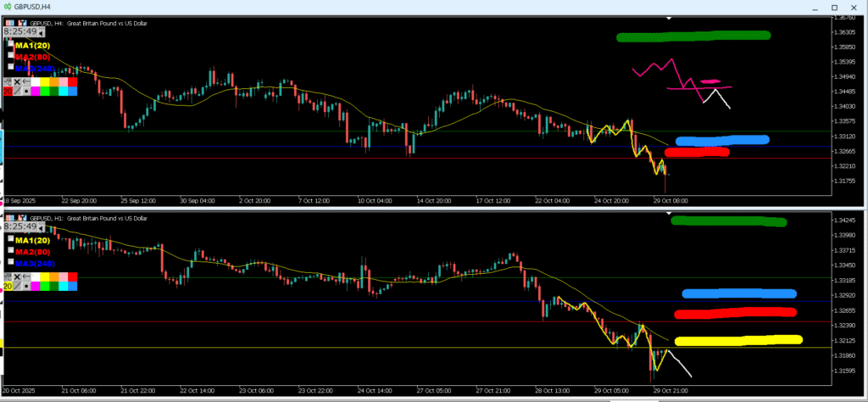The image size is (868, 402).
Task: Choose the cyan color swatch in H1 palette
Action: 63,286
